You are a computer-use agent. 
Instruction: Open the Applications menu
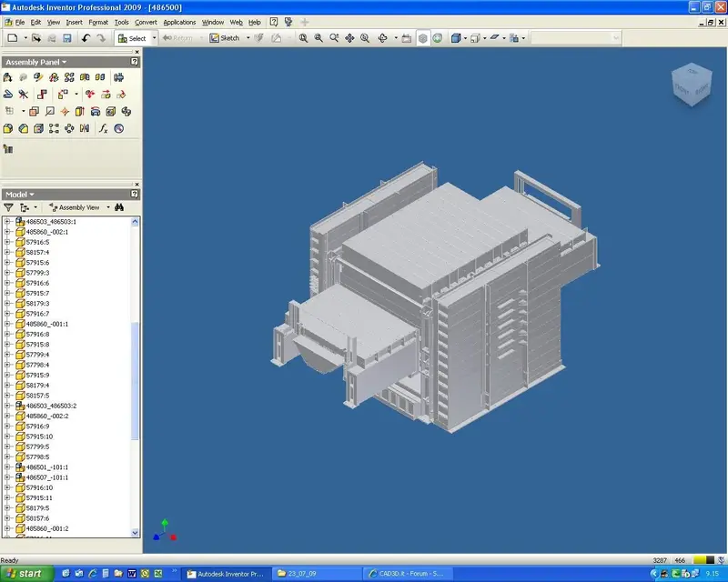point(179,22)
